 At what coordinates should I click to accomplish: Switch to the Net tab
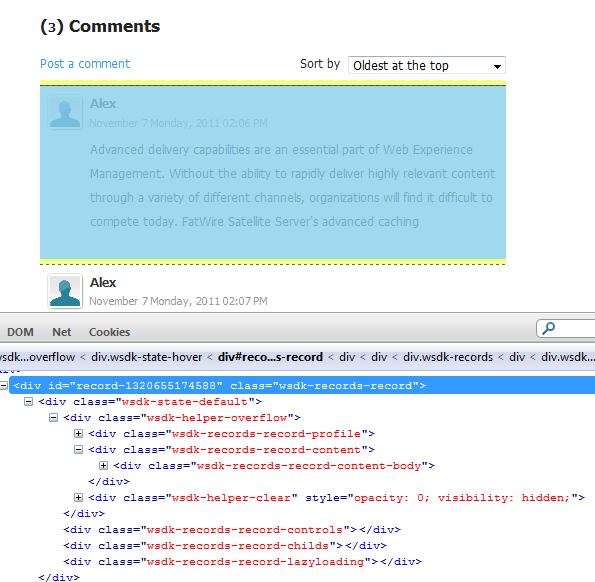pos(62,332)
